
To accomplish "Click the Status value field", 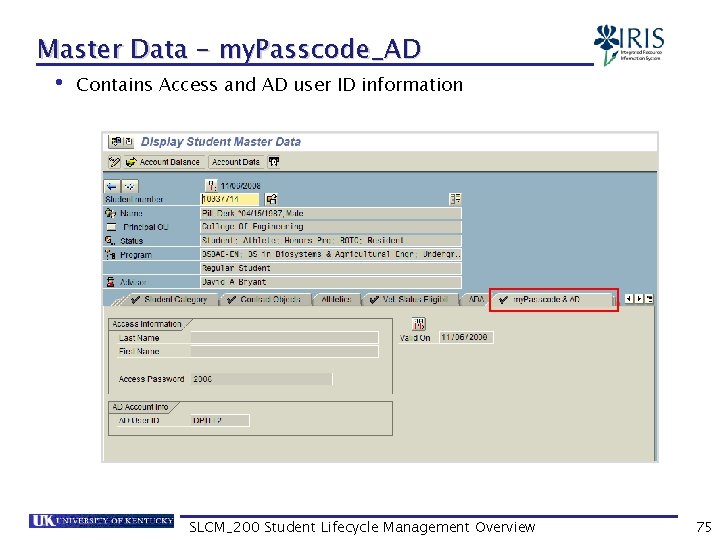I will (x=331, y=241).
